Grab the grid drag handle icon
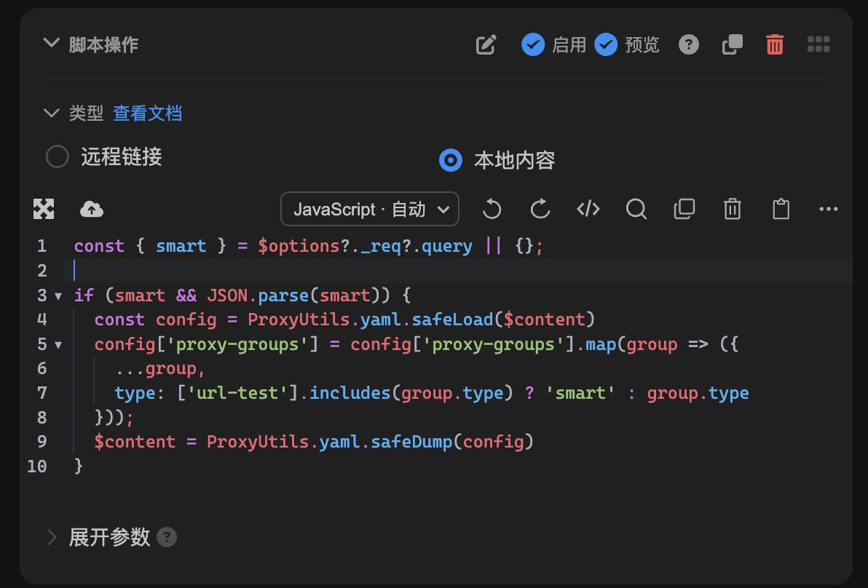 point(818,44)
